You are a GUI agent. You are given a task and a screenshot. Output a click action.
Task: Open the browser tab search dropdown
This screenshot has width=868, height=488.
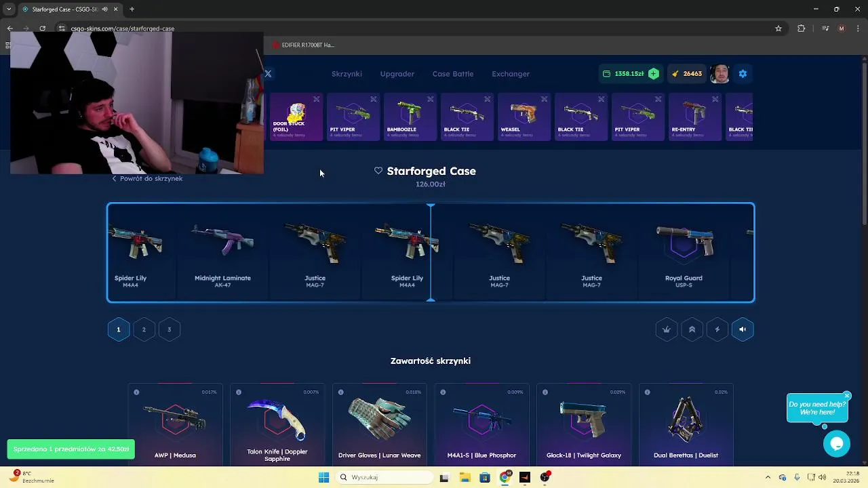coord(9,9)
